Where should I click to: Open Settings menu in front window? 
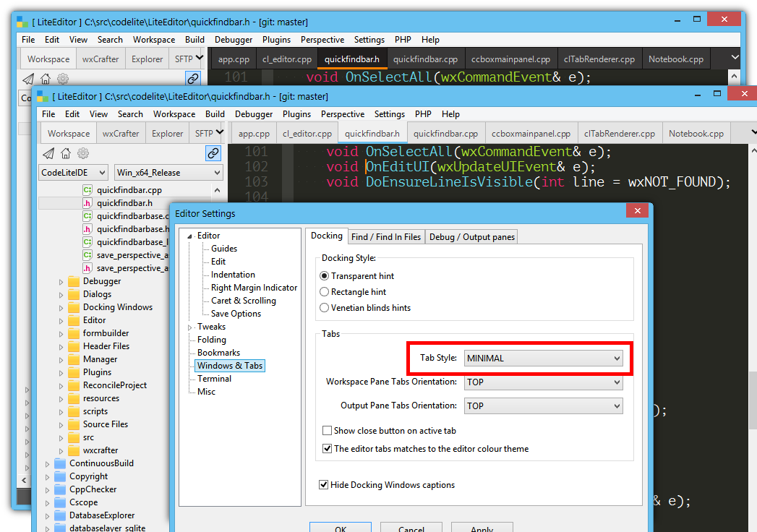389,114
